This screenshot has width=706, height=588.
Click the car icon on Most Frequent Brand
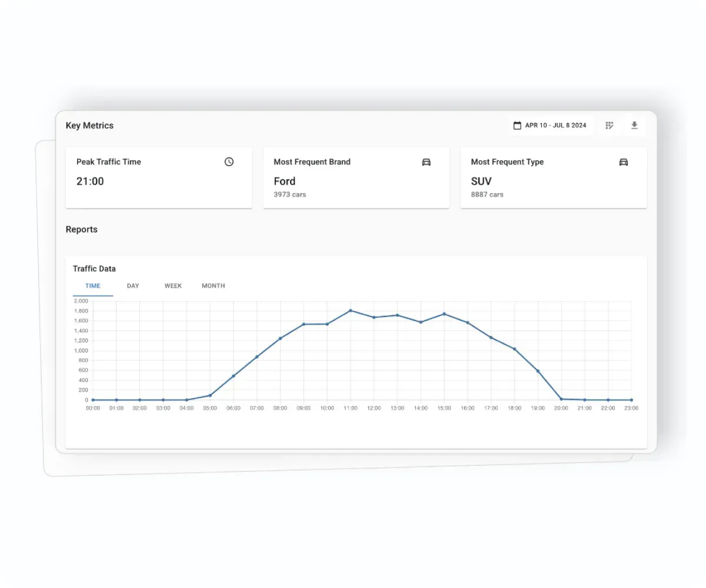[x=427, y=162]
